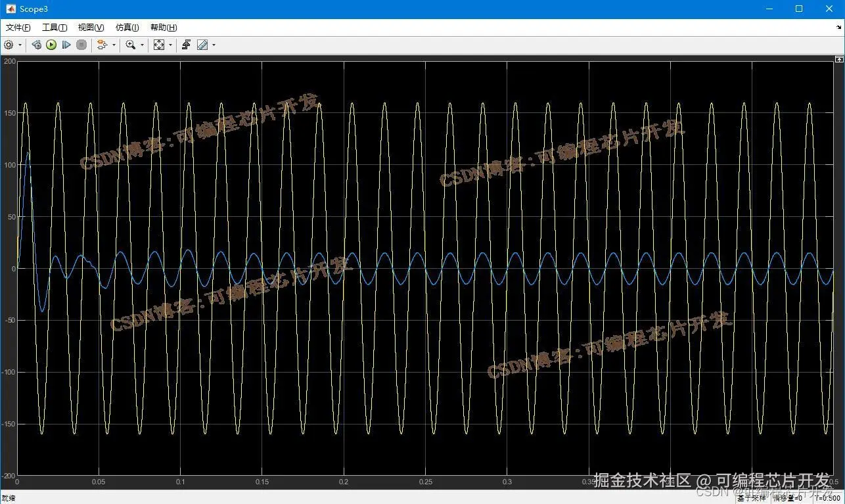The image size is (845, 504).
Task: Click the 200 y-axis label
Action: pos(9,61)
